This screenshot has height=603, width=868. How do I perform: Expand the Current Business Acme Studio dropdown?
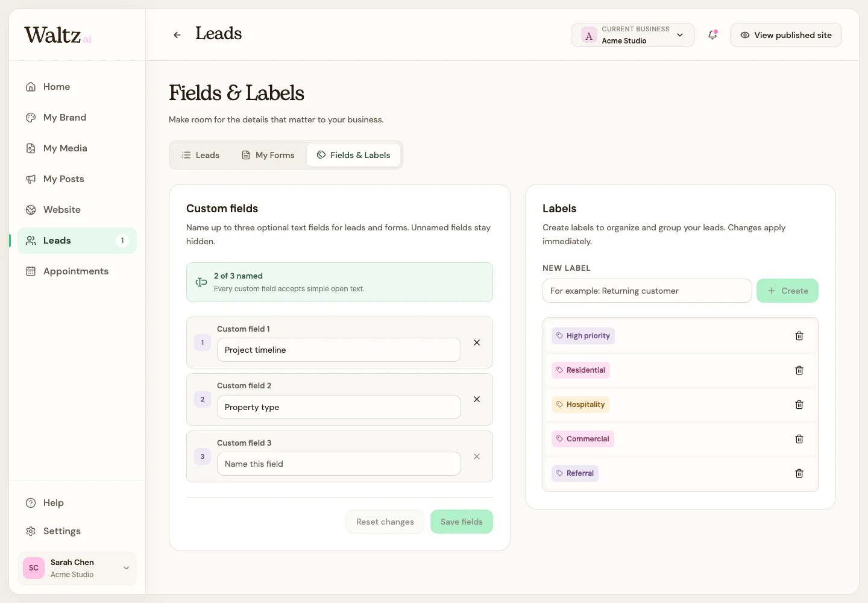point(633,35)
